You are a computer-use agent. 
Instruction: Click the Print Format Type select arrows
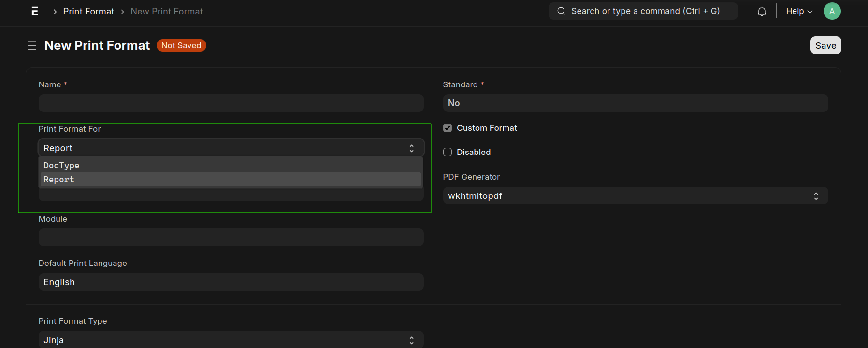411,340
